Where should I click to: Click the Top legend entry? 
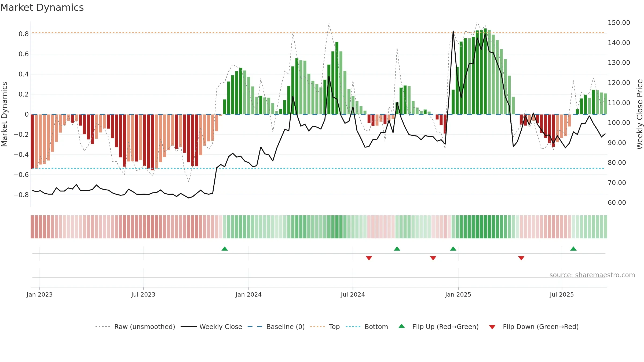[x=325, y=327]
